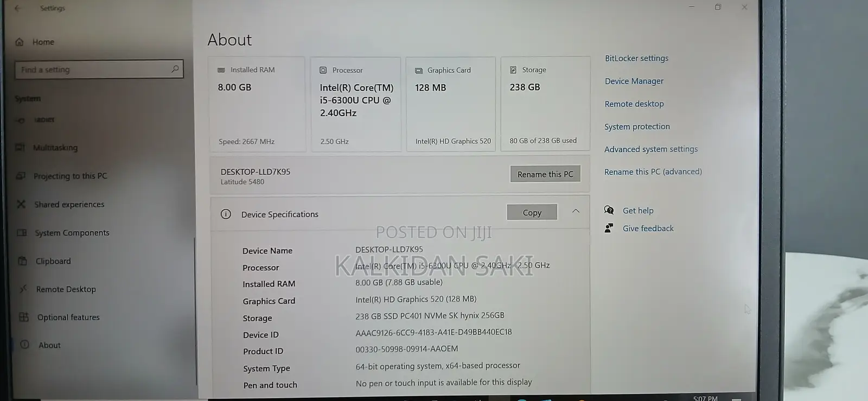Click the Device Specifications info icon
Viewport: 868px width, 401px height.
[226, 214]
